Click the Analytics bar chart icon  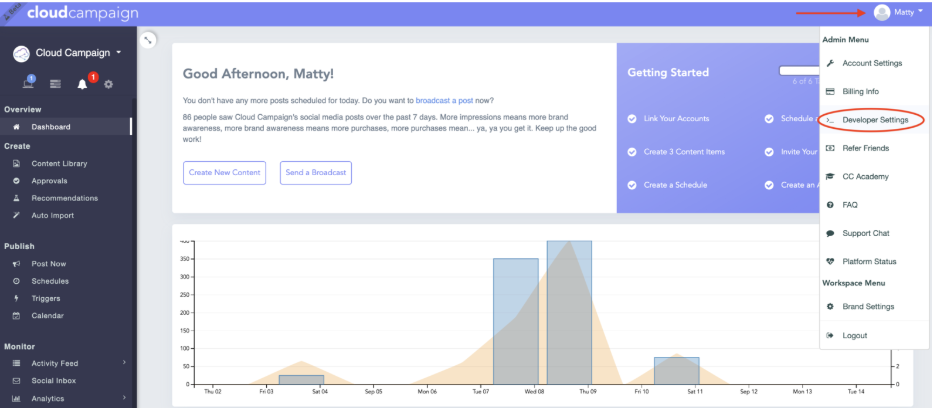pos(17,398)
